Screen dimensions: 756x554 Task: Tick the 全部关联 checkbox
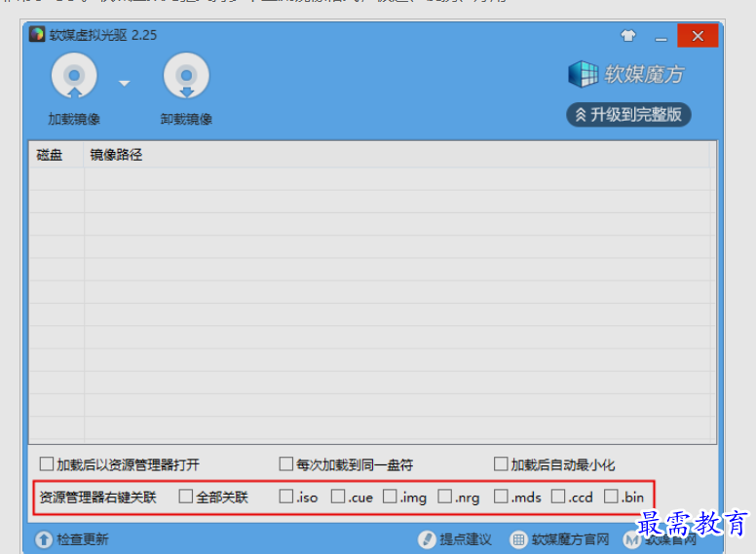pyautogui.click(x=186, y=497)
